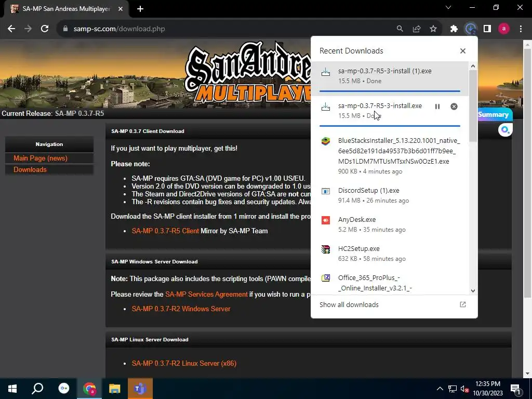The width and height of the screenshot is (532, 399).
Task: Open the taskbar clock showing 12:35 PM
Action: click(488, 389)
